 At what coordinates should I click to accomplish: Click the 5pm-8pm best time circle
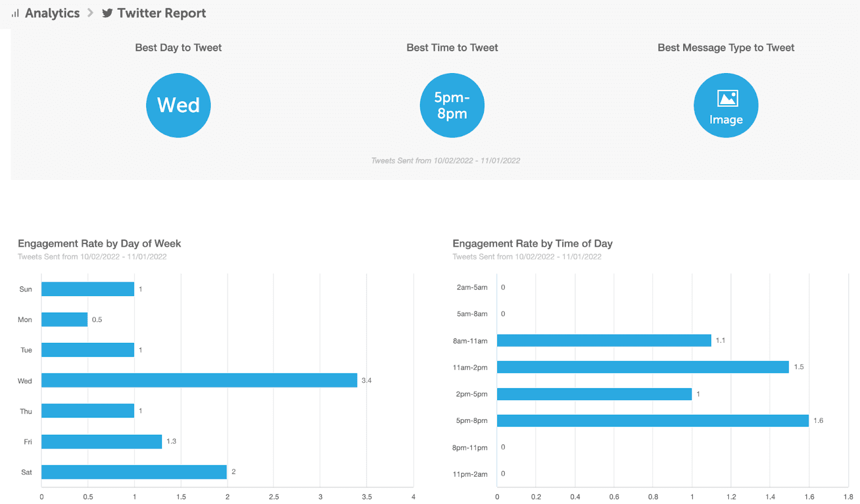coord(451,105)
